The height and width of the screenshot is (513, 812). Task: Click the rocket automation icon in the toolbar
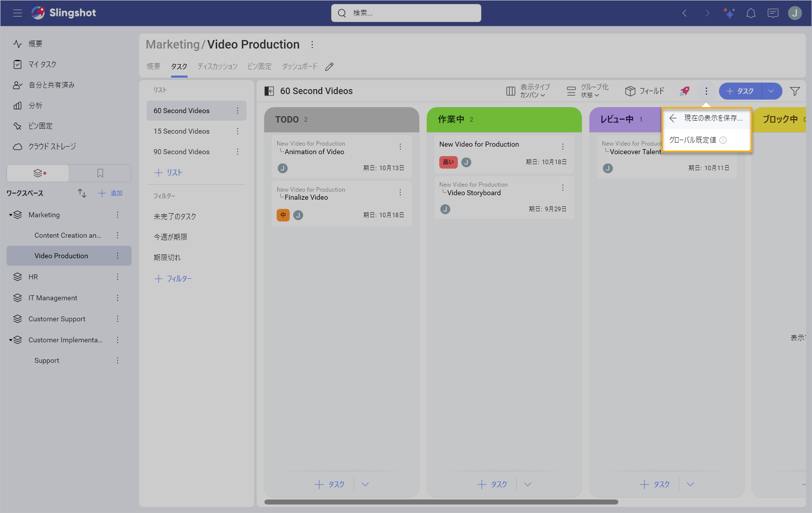(x=684, y=91)
